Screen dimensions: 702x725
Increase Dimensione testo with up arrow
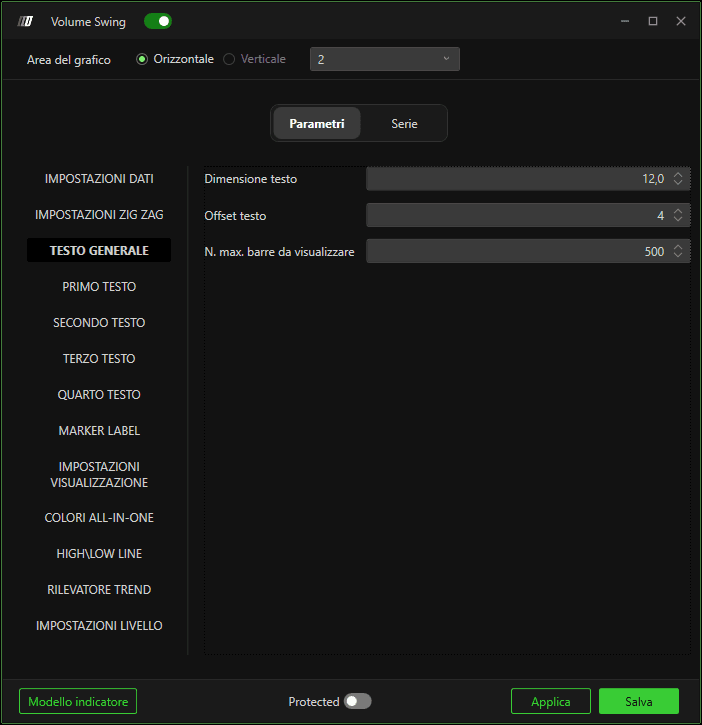(x=678, y=175)
